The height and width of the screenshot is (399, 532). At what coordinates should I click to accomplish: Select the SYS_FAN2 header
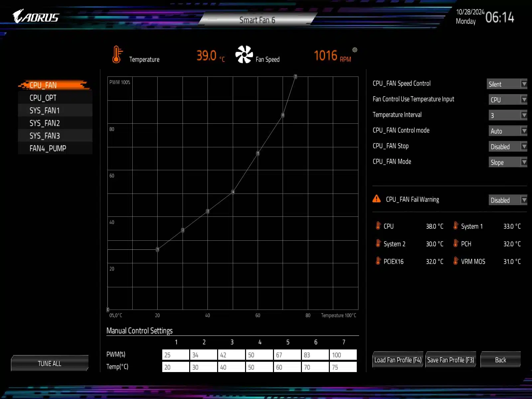pyautogui.click(x=55, y=123)
